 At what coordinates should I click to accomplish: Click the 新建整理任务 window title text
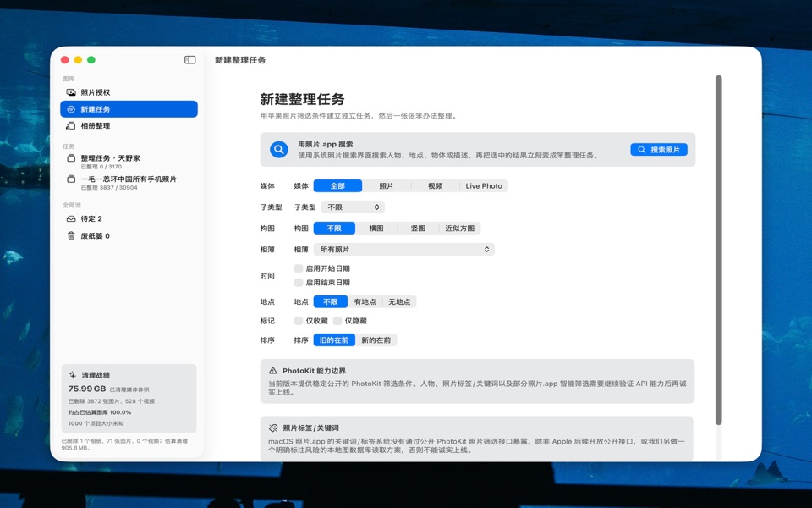[240, 60]
